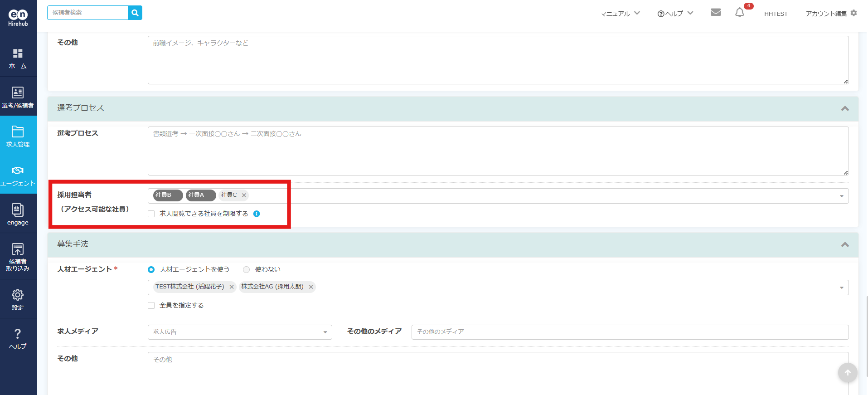Open the engage sidebar item
The image size is (868, 395).
click(x=18, y=215)
